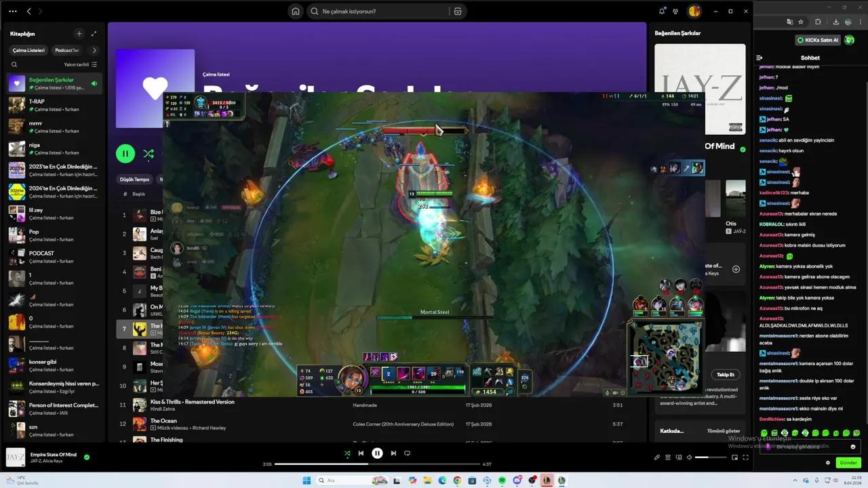Toggle liked check next to Empire State Of Mind
The image size is (868, 488).
(x=87, y=457)
